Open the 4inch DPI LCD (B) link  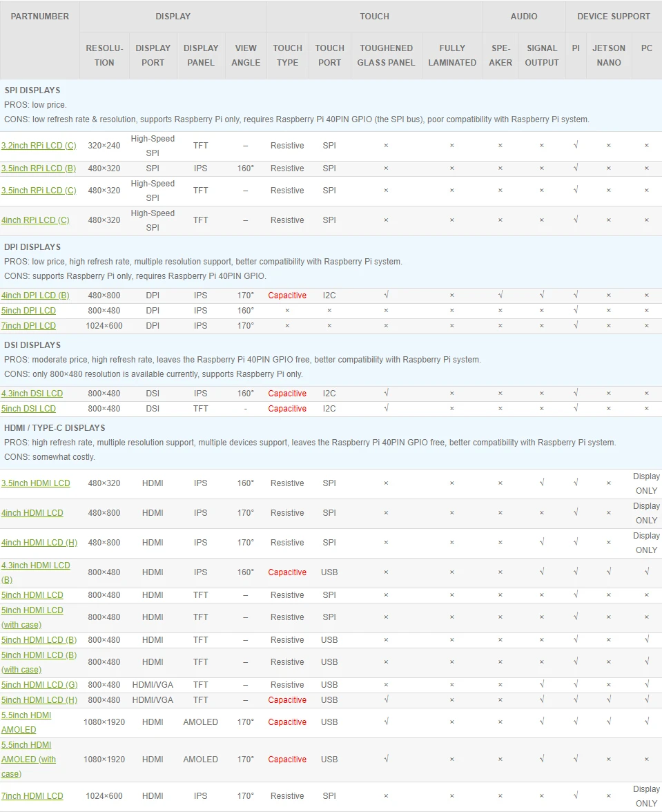click(35, 296)
